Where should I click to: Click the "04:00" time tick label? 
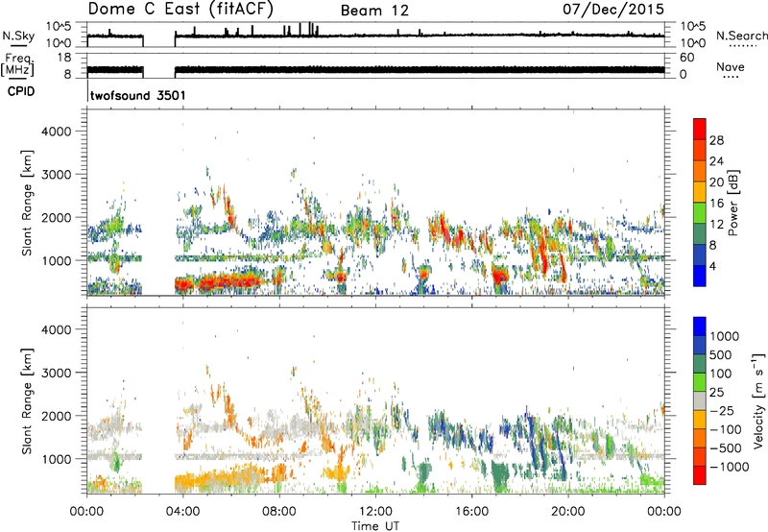click(183, 512)
